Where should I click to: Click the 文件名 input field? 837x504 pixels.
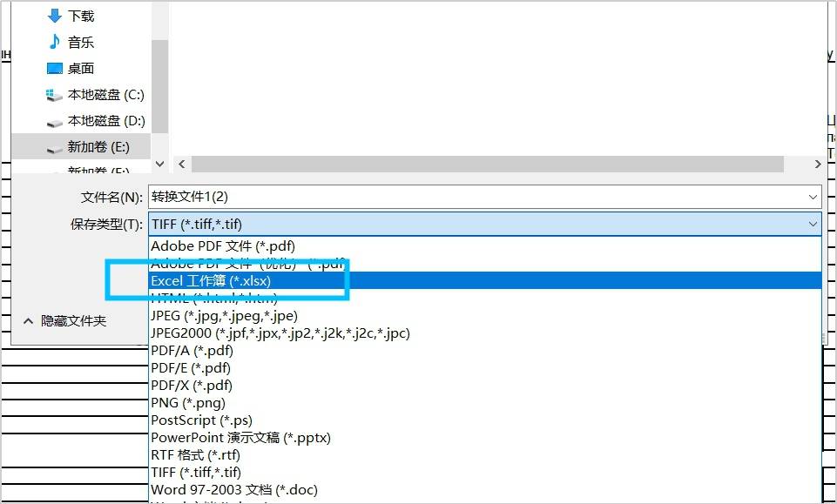coord(484,198)
